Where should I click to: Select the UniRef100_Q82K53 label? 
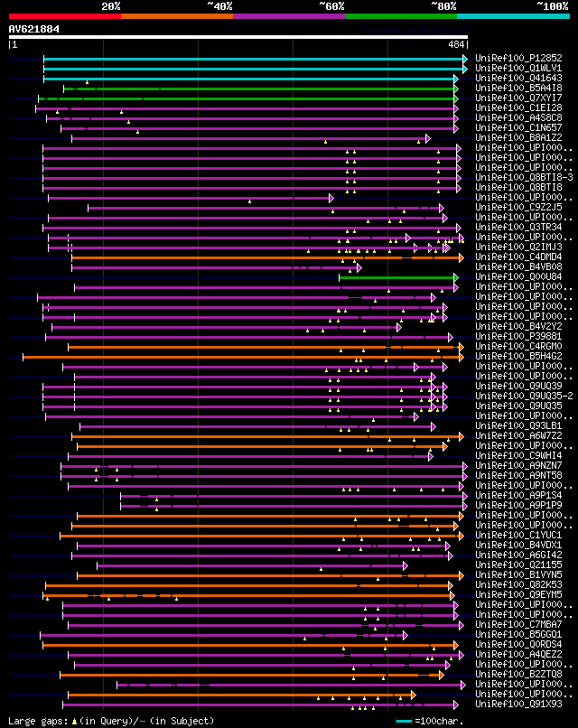click(x=518, y=584)
